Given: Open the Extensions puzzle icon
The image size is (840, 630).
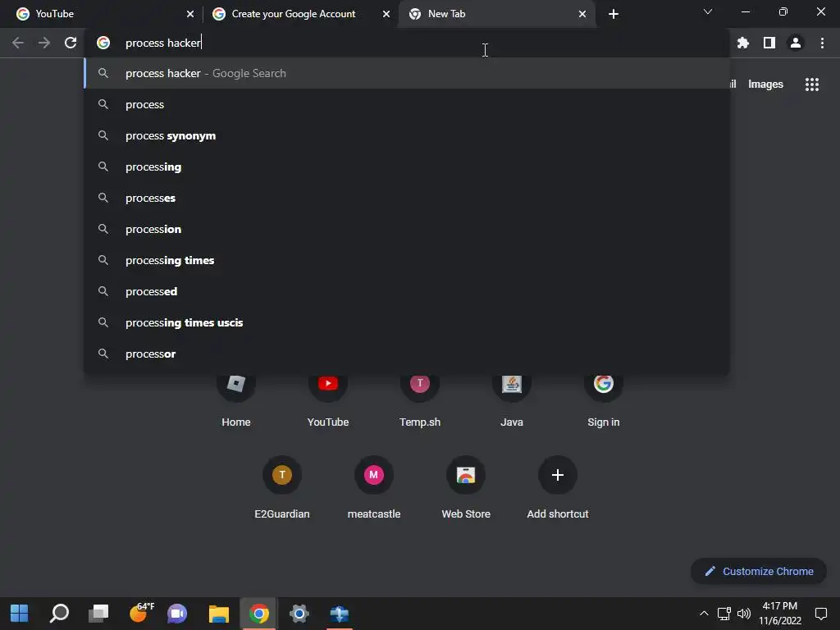Looking at the screenshot, I should pyautogui.click(x=742, y=43).
